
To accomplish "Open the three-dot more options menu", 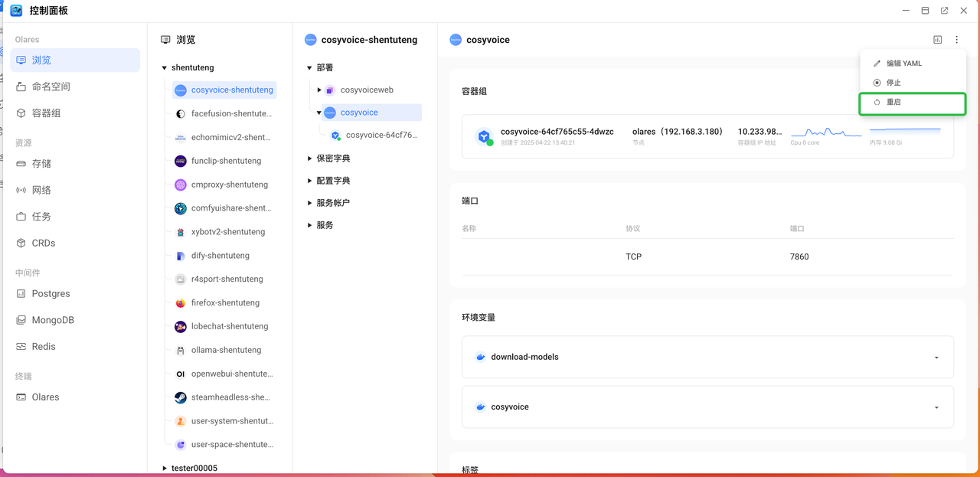I will click(956, 40).
